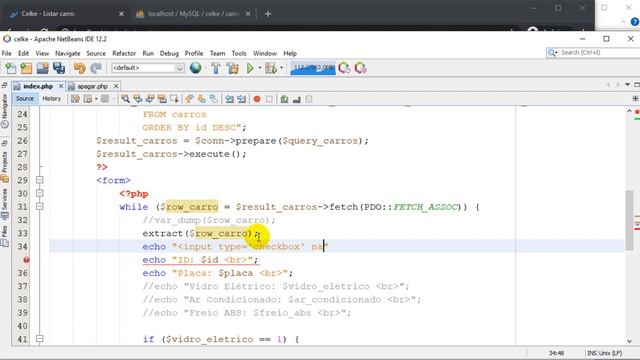
Task: Open new tab in the browser window
Action: click(268, 14)
